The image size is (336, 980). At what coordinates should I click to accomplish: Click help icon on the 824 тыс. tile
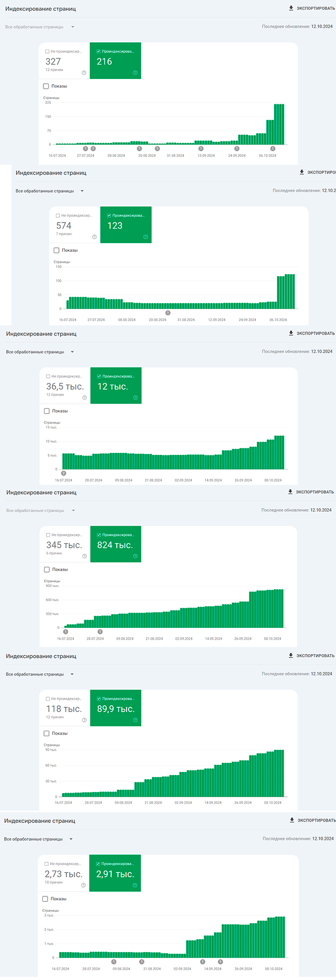[135, 556]
